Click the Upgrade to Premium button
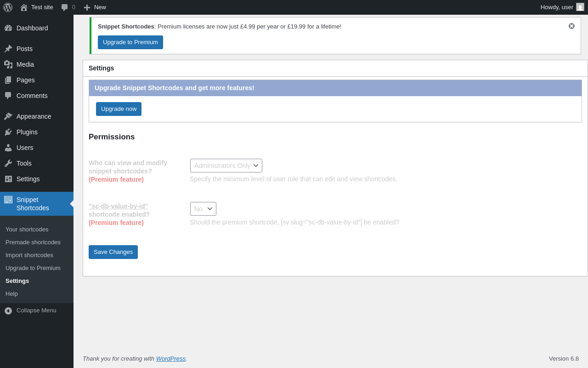The image size is (588, 368). (130, 42)
